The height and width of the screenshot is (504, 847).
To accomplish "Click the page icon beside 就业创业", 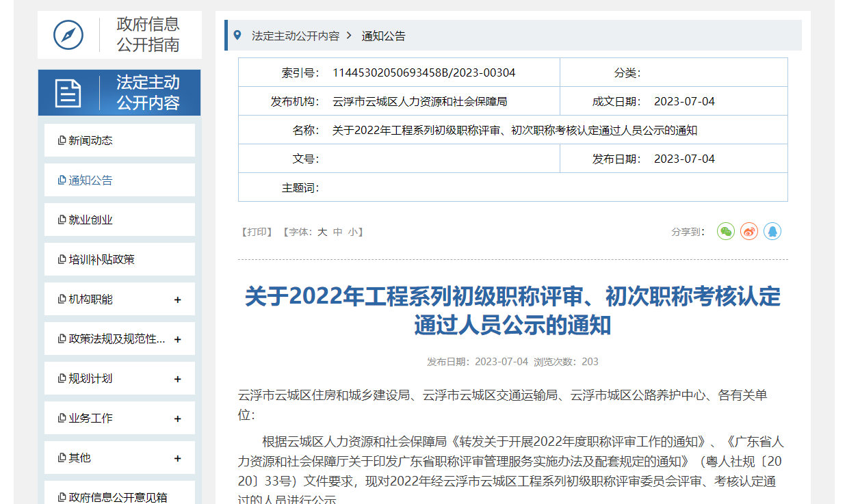I will pyautogui.click(x=62, y=220).
